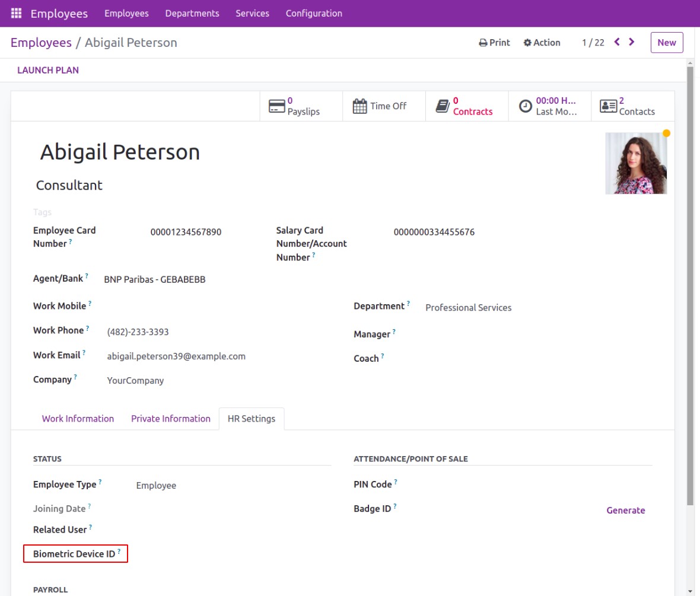Click the Contacts address card icon
Viewport: 700px width, 596px height.
[x=608, y=106]
